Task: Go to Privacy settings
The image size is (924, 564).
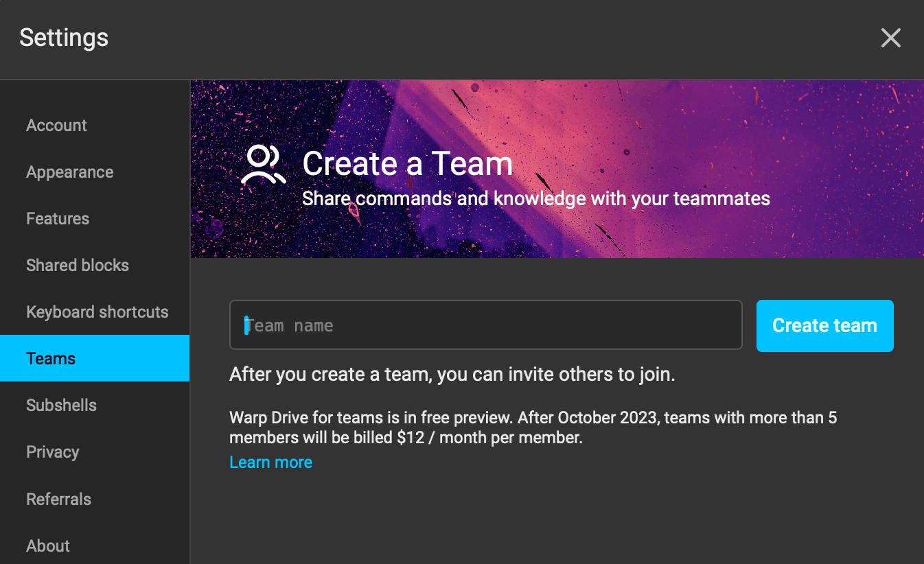Action: click(95, 452)
